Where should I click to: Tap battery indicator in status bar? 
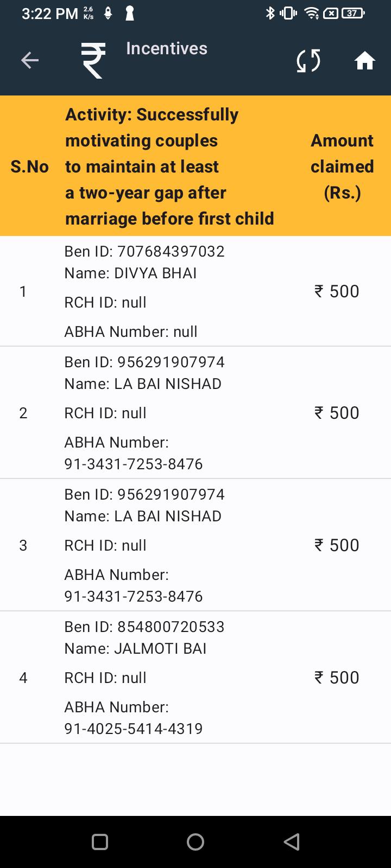tap(353, 13)
